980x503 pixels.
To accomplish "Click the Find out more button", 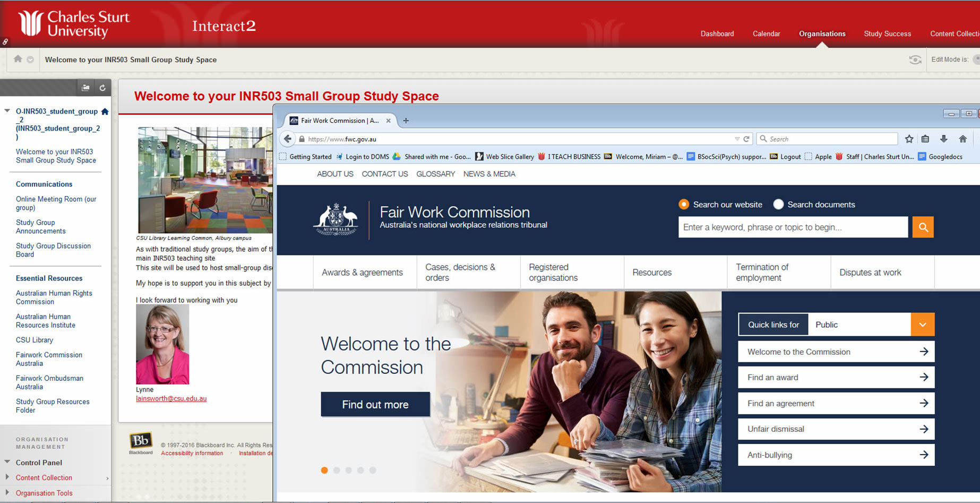I will pos(375,404).
